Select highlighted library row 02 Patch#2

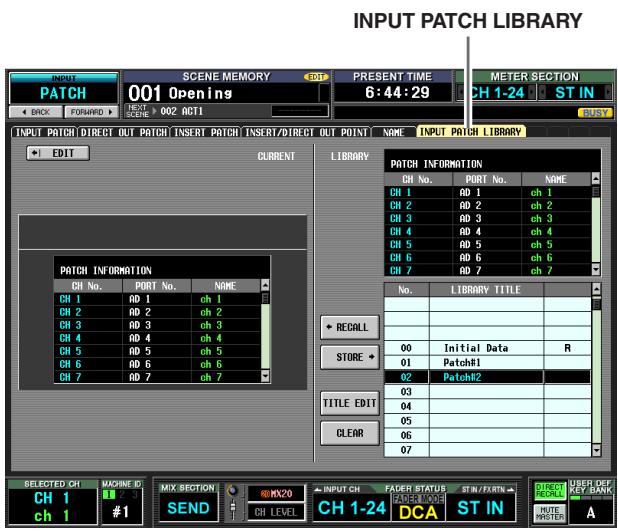tap(487, 377)
